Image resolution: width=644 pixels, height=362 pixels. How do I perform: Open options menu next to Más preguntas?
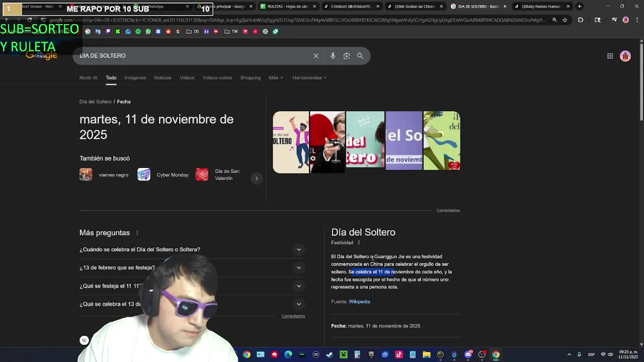tap(137, 233)
